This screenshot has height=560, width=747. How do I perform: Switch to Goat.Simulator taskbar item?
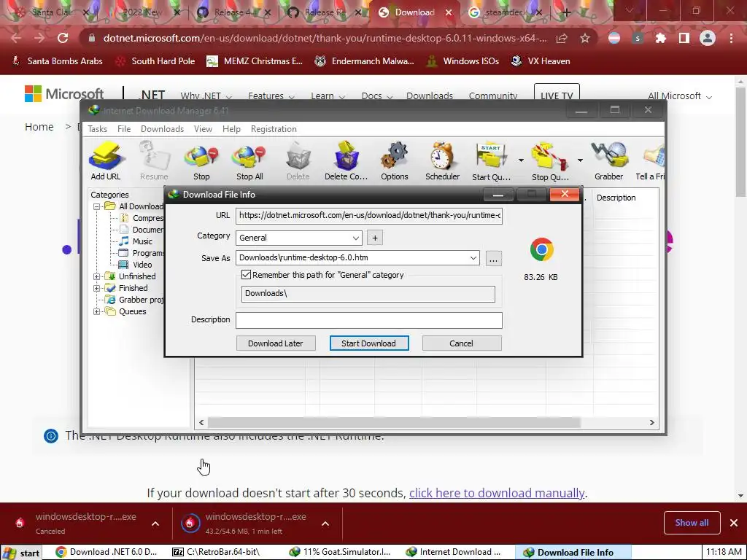(x=340, y=553)
